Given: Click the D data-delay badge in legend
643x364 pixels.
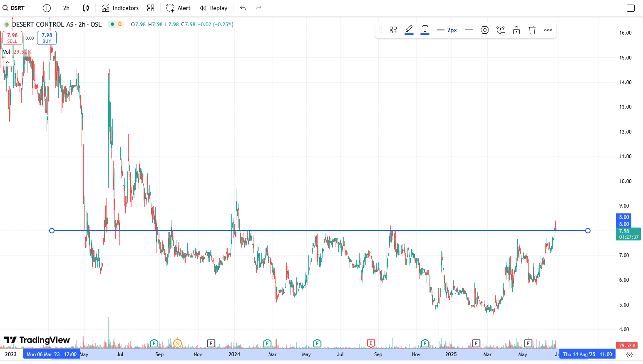Looking at the screenshot, I should coord(120,25).
